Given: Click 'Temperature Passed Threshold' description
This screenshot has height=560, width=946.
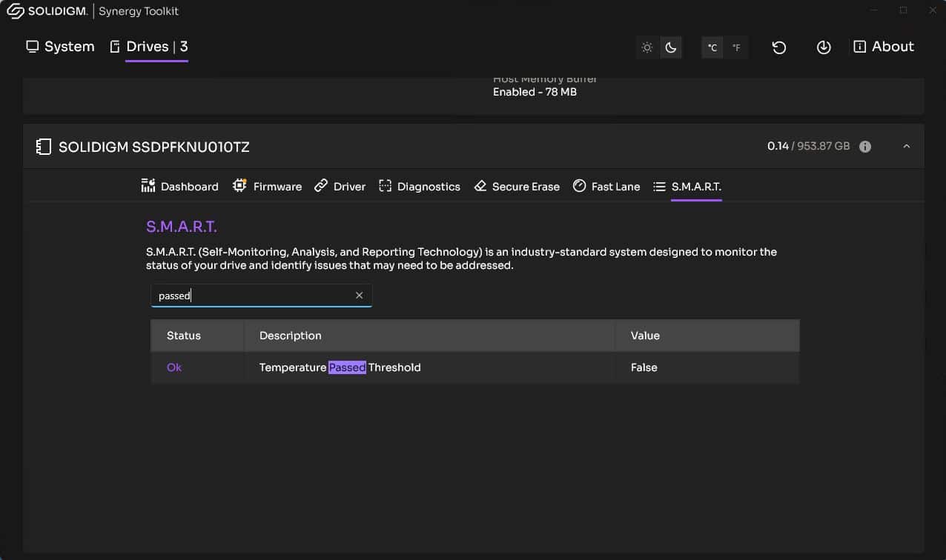Looking at the screenshot, I should [x=340, y=367].
